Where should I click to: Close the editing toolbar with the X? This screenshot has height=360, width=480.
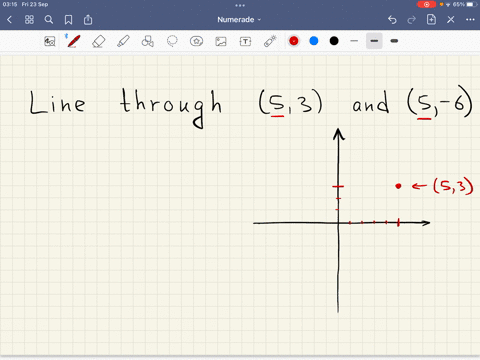[451, 20]
